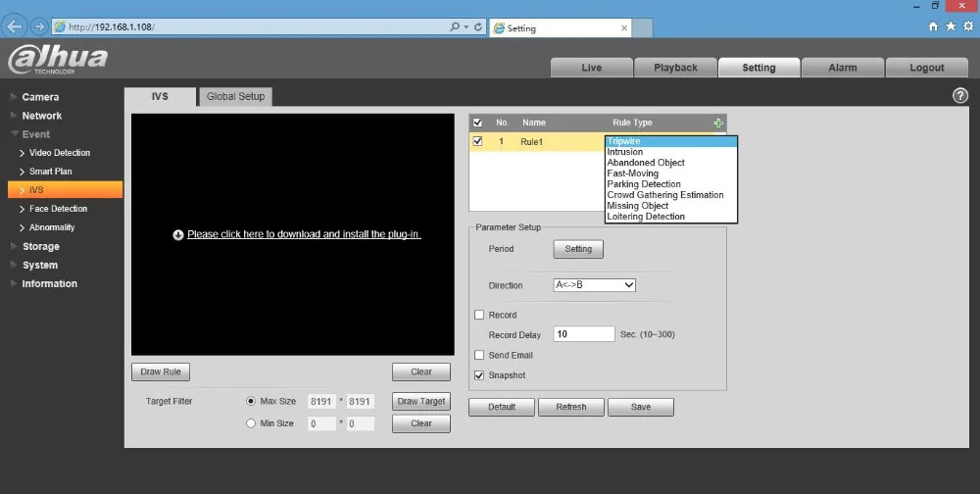980x494 pixels.
Task: Choose Abandoned Object rule type
Action: [671, 163]
